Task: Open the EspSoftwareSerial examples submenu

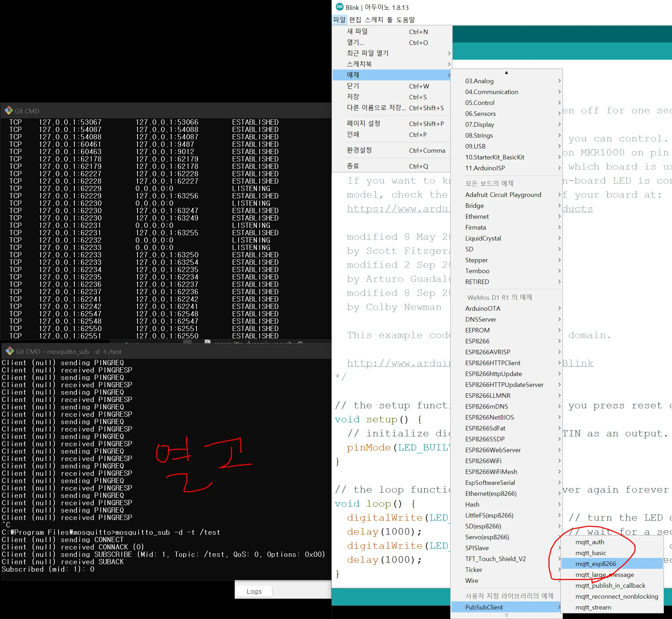Action: tap(506, 483)
